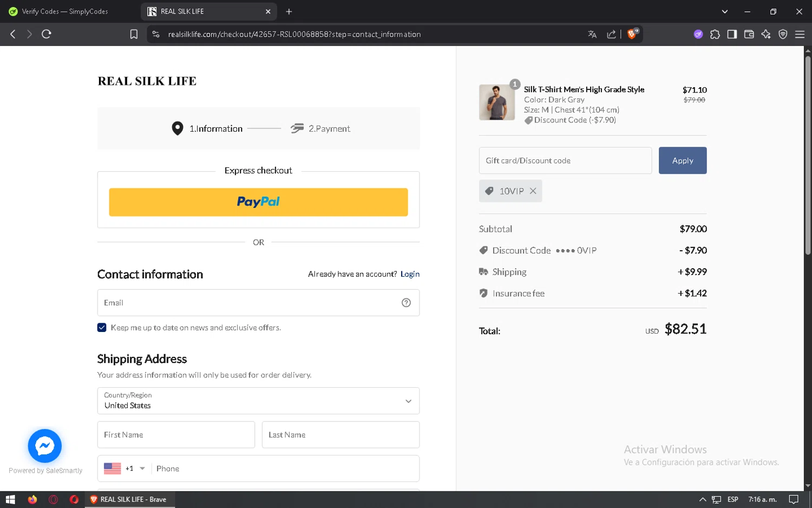Click the ESP language indicator
This screenshot has height=508, width=812.
(733, 499)
